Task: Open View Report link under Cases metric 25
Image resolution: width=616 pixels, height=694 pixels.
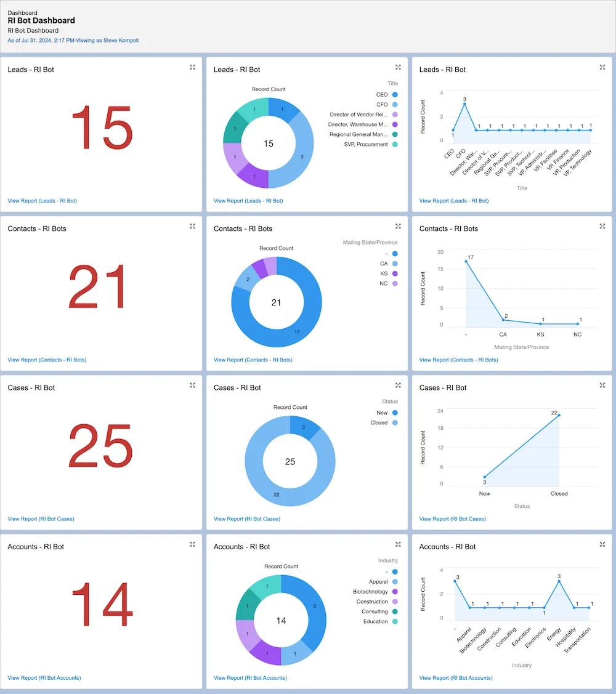Action: 41,518
